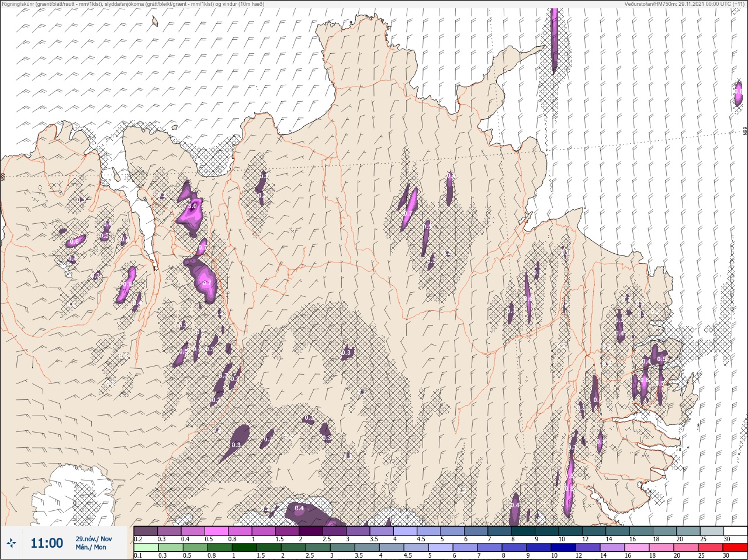
Task: Click the date text 29.nóv./ Nov
Action: point(93,538)
